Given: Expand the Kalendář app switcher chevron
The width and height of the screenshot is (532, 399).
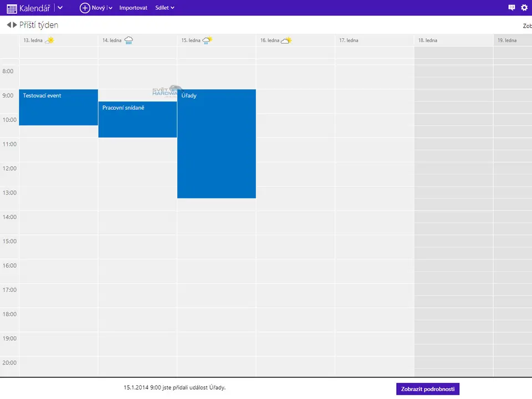Looking at the screenshot, I should tap(60, 8).
